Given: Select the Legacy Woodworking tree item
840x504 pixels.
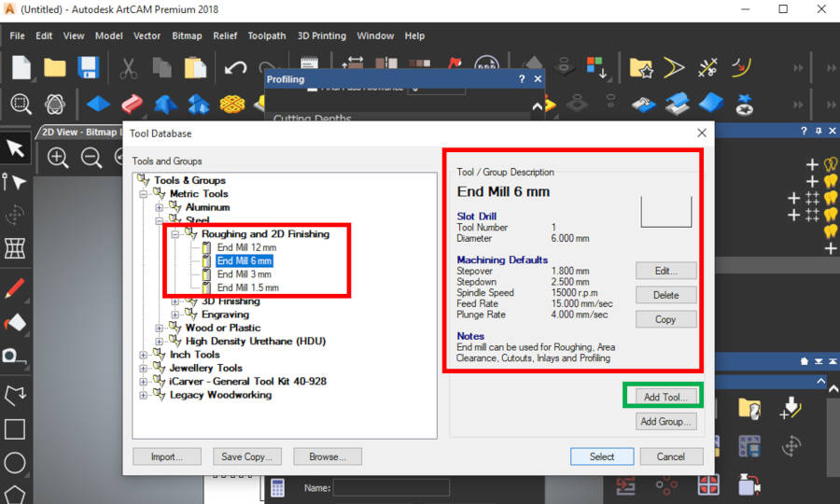Looking at the screenshot, I should 220,395.
